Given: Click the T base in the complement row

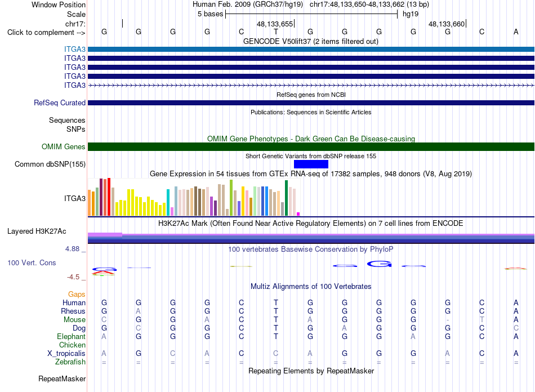Looking at the screenshot, I should tap(276, 32).
